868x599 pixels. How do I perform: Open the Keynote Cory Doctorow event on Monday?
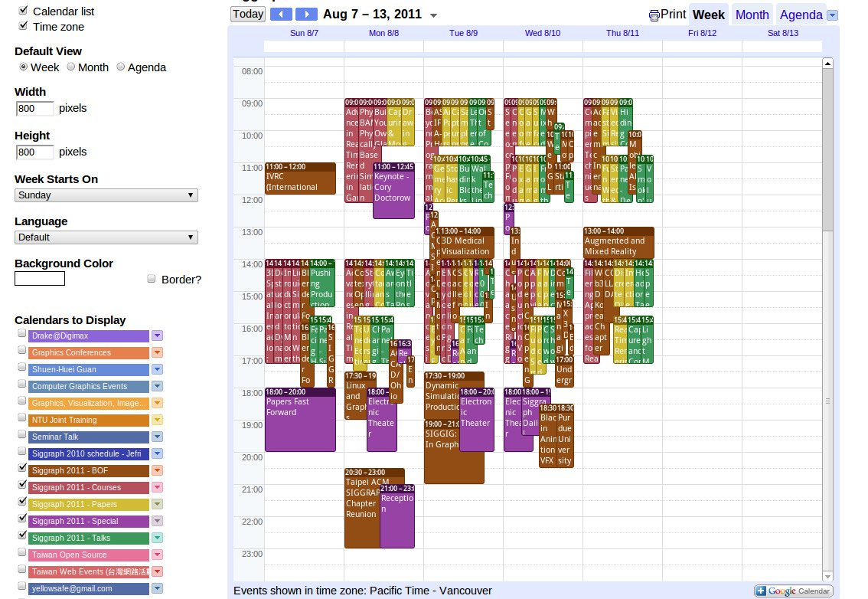tap(393, 191)
